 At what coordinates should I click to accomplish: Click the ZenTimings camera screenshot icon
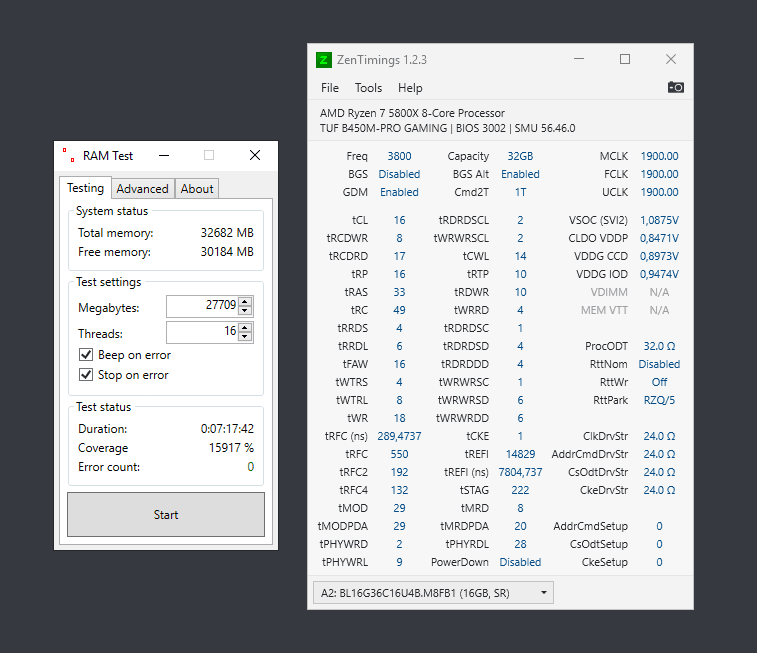point(675,87)
